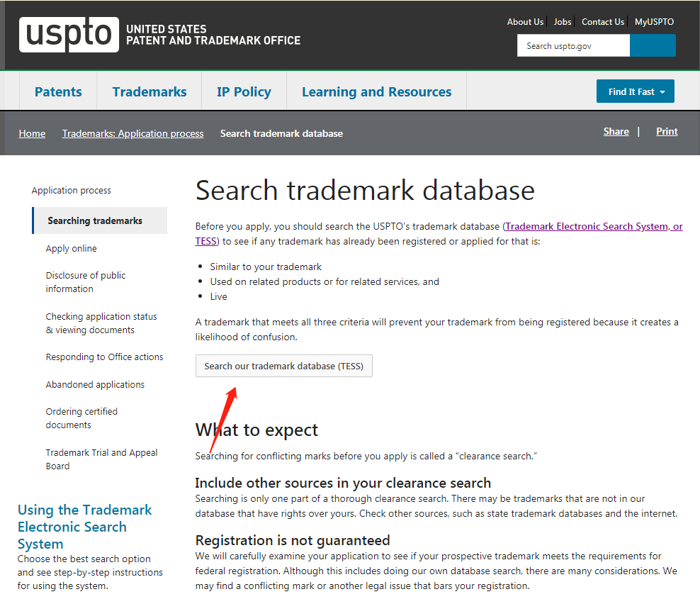
Task: Go to Contact Us page
Action: (x=603, y=22)
